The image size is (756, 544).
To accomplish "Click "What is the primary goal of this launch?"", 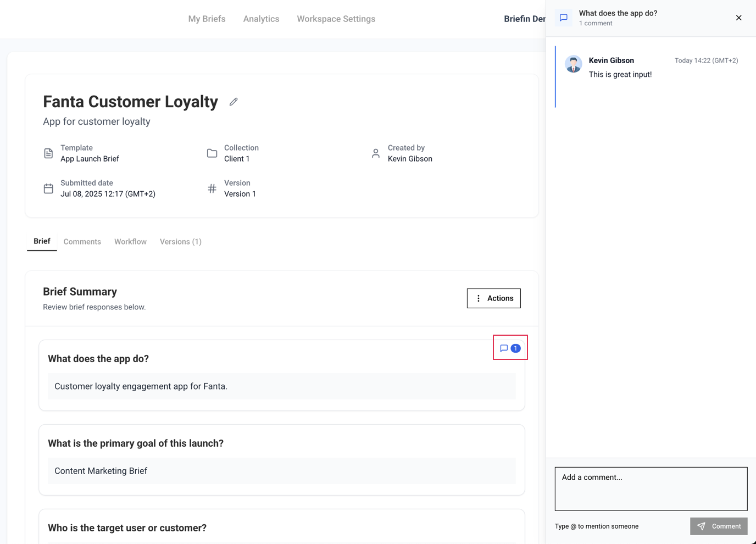I will point(136,443).
